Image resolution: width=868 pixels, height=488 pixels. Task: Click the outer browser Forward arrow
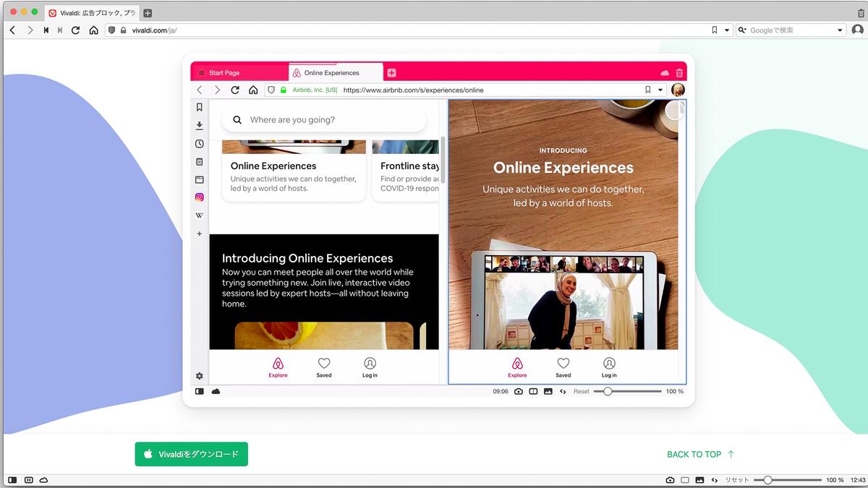[30, 30]
